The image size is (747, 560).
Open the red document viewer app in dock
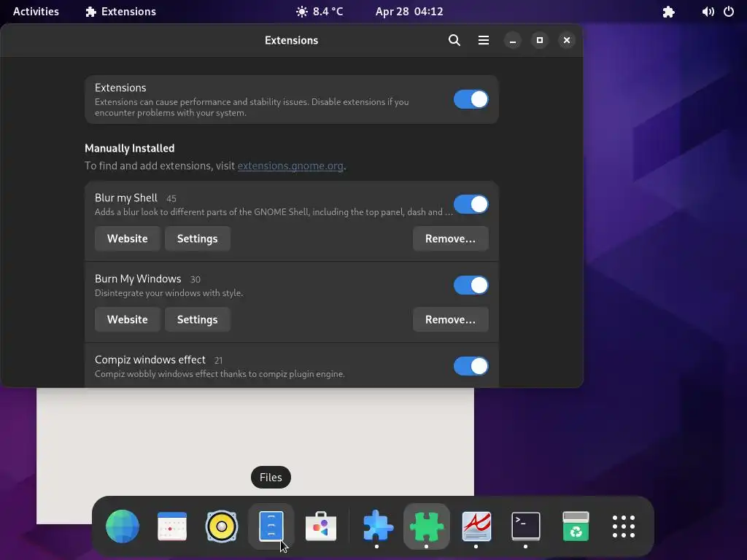pyautogui.click(x=476, y=526)
